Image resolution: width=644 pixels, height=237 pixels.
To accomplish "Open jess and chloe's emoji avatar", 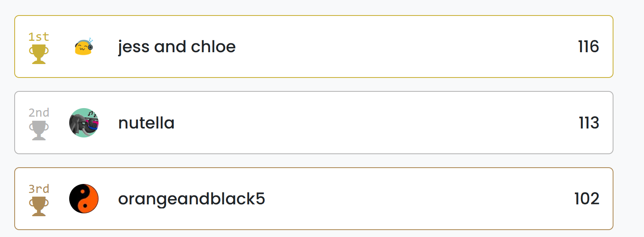I will point(84,47).
